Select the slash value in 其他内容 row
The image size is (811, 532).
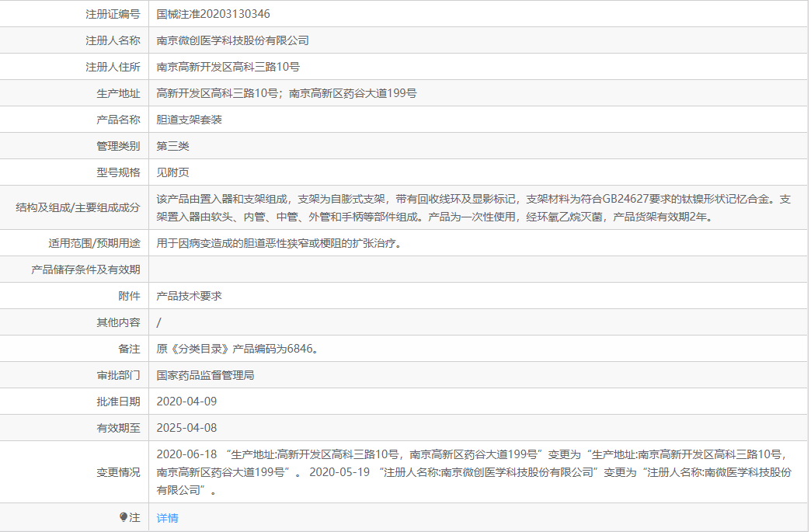(158, 322)
